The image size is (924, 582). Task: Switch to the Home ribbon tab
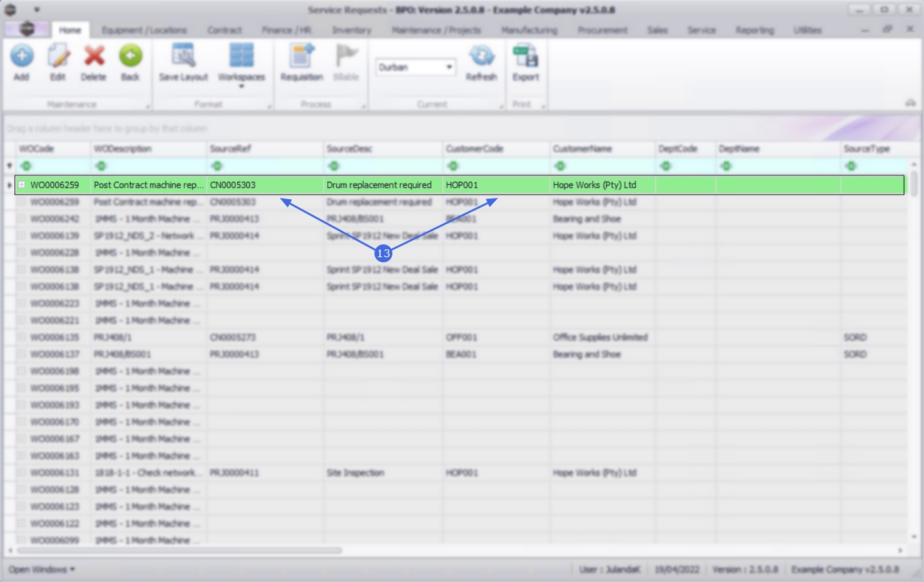point(70,30)
